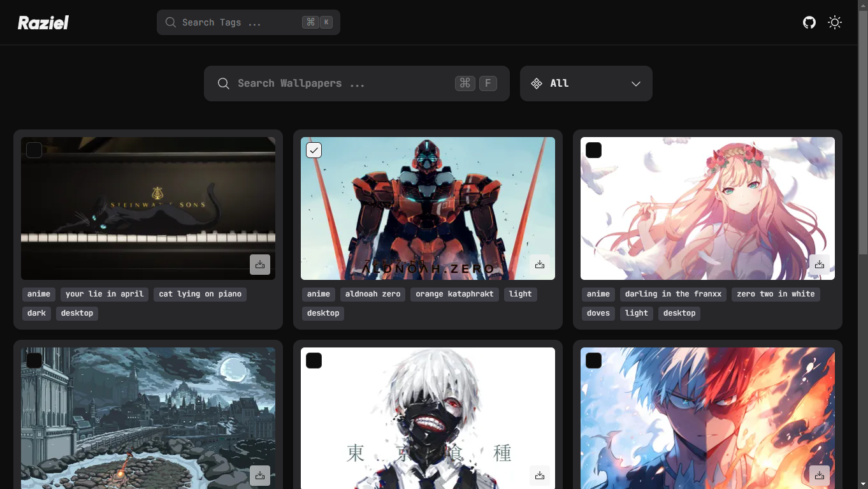Open the All category dropdown
Screen dimensions: 868x489
point(586,84)
